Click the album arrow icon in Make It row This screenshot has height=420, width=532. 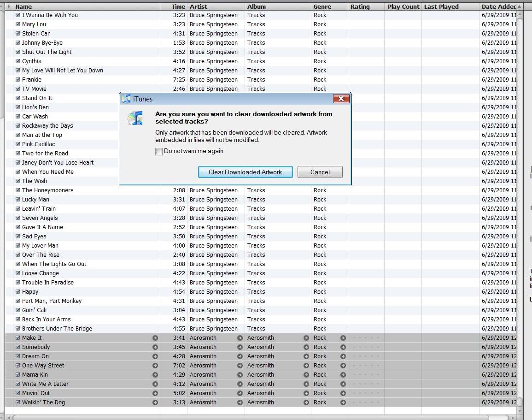306,338
